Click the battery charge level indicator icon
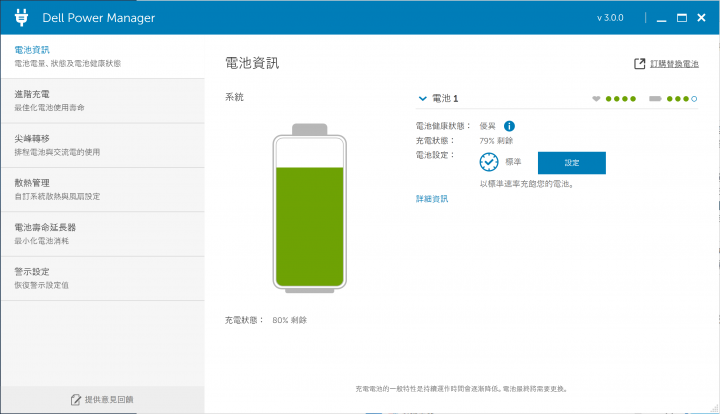This screenshot has height=414, width=720. point(655,99)
